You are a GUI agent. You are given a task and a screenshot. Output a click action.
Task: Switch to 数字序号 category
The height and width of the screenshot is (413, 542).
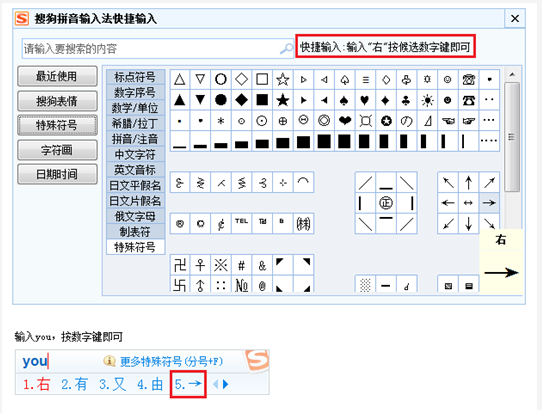[135, 92]
